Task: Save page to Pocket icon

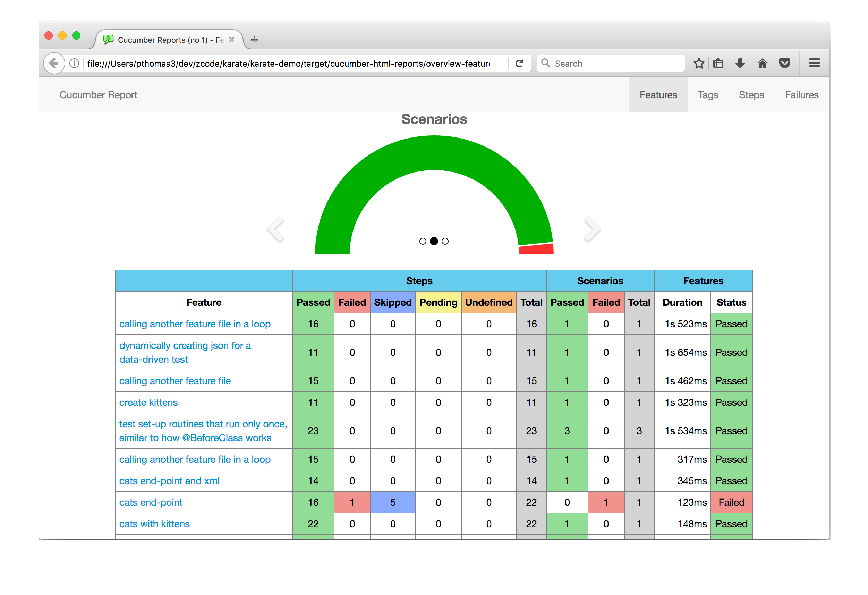Action: pos(784,63)
